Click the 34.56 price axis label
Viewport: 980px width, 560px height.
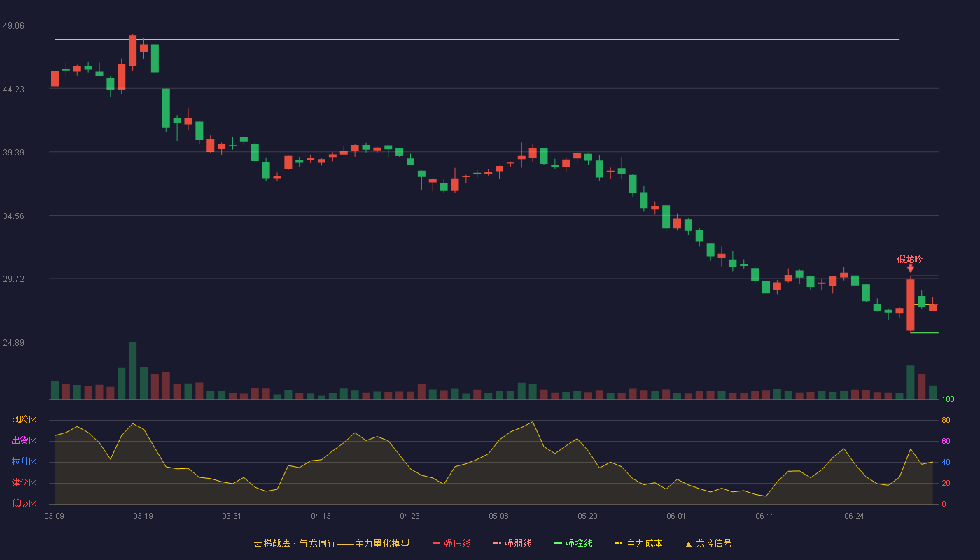pyautogui.click(x=13, y=216)
